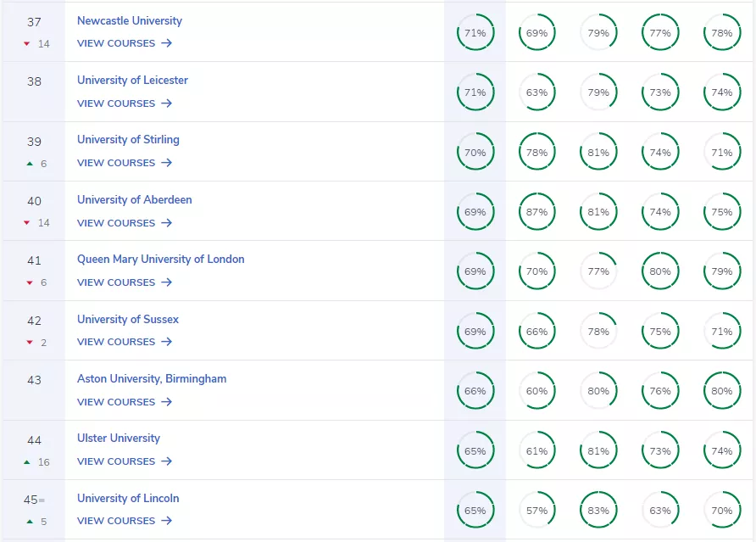Open Queen Mary University of London link
This screenshot has width=756, height=542.
[160, 259]
